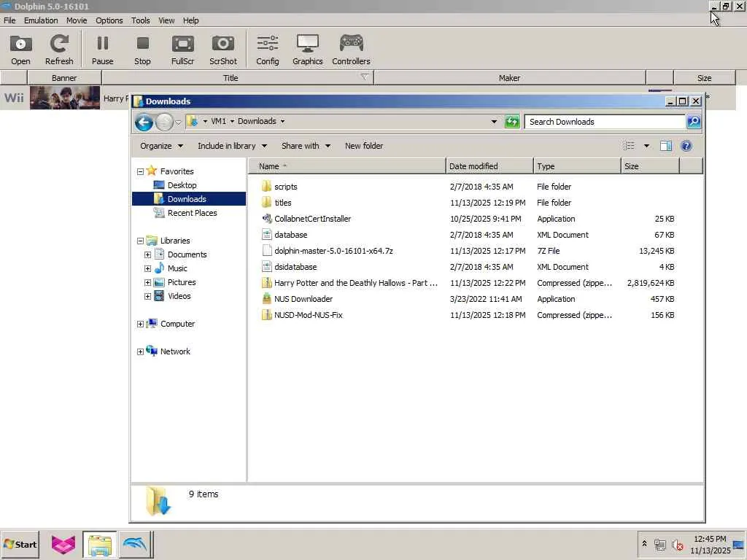Sort Dolphin game list by Maker column

[x=510, y=77]
